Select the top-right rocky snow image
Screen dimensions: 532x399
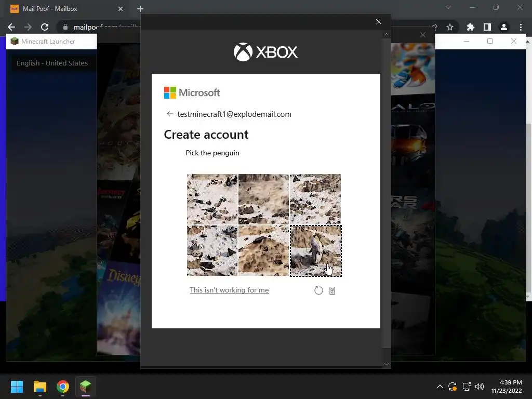coord(315,199)
